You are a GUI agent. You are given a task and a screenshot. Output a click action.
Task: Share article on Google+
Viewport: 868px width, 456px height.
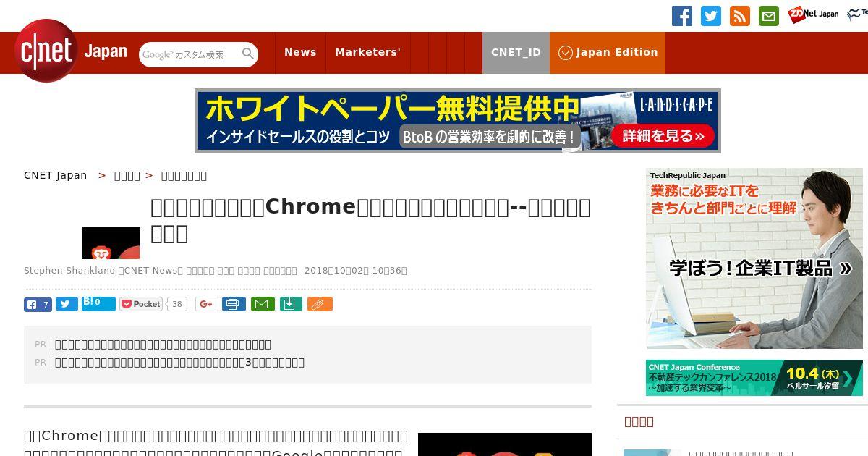point(206,305)
